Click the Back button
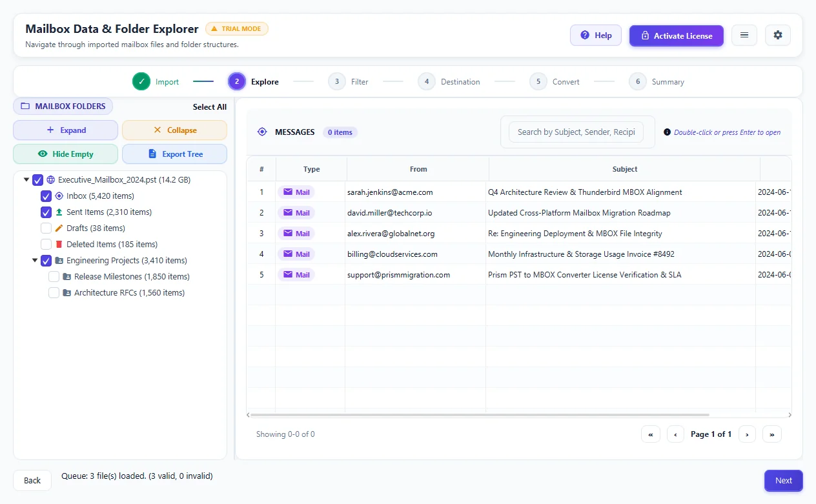Viewport: 816px width, 504px height. click(x=32, y=480)
